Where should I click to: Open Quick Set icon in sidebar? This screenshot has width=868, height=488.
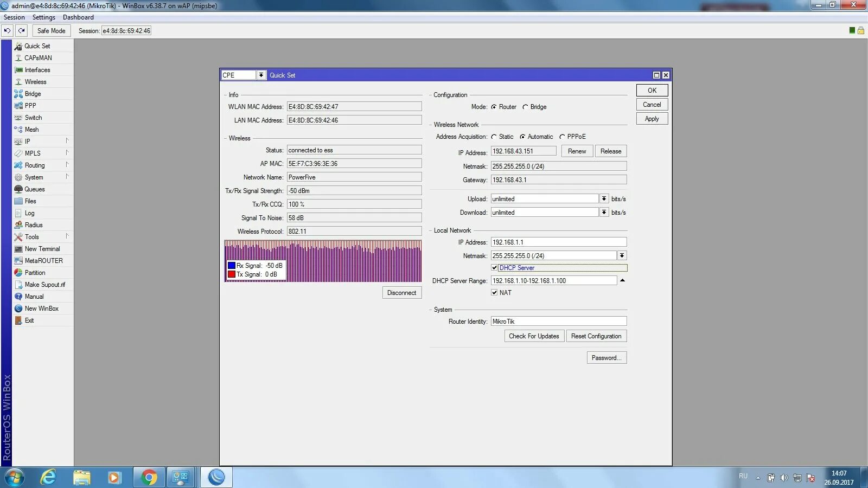click(x=18, y=46)
